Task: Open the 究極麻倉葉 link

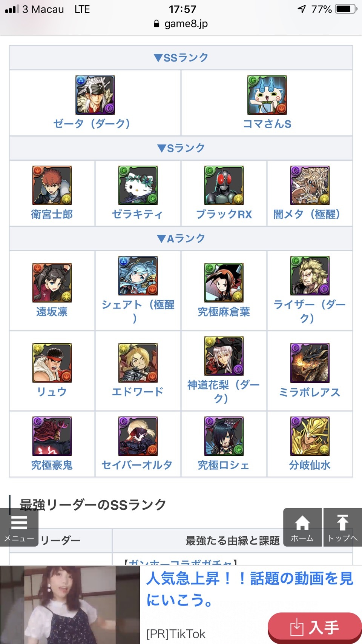Action: pos(224,312)
